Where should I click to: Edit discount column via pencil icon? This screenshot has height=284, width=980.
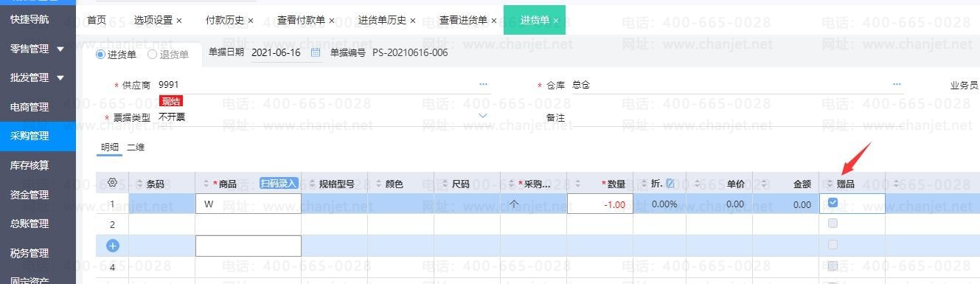(670, 183)
